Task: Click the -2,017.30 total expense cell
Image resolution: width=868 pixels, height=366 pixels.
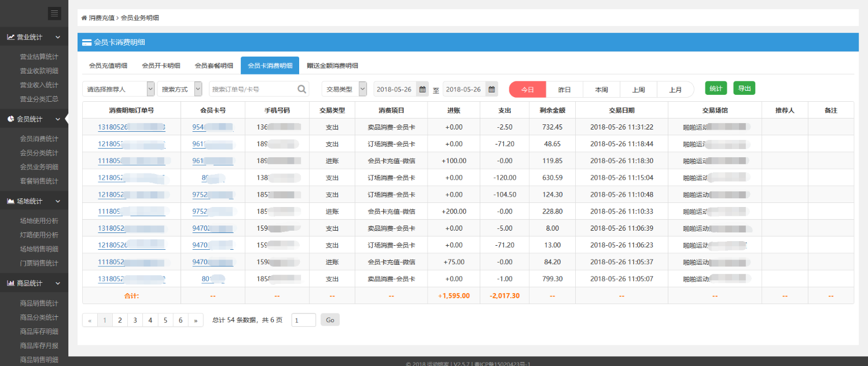Action: pos(505,295)
